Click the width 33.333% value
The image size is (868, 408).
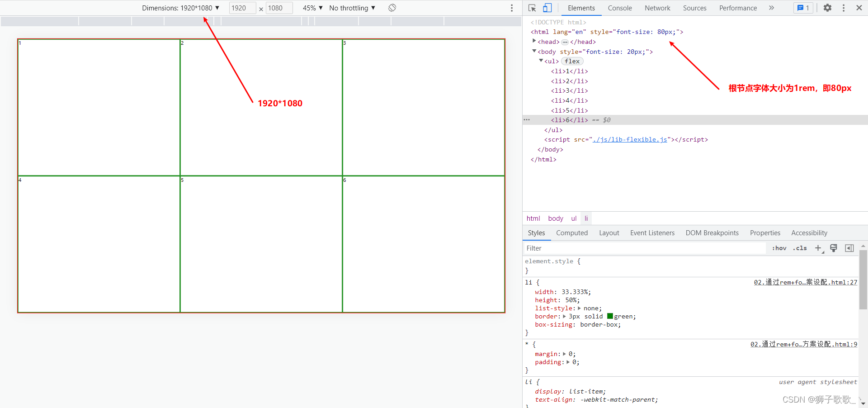pyautogui.click(x=575, y=292)
